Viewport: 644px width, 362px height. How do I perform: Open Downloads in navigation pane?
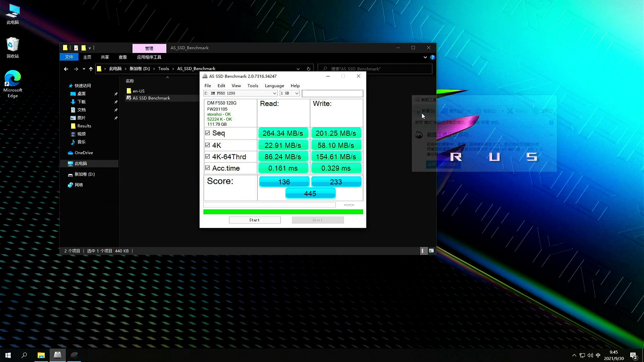click(81, 102)
